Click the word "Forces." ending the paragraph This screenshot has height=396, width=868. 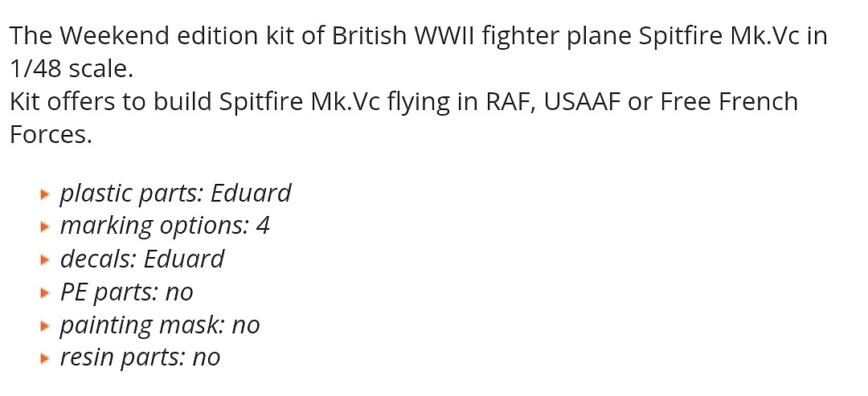[x=51, y=135]
